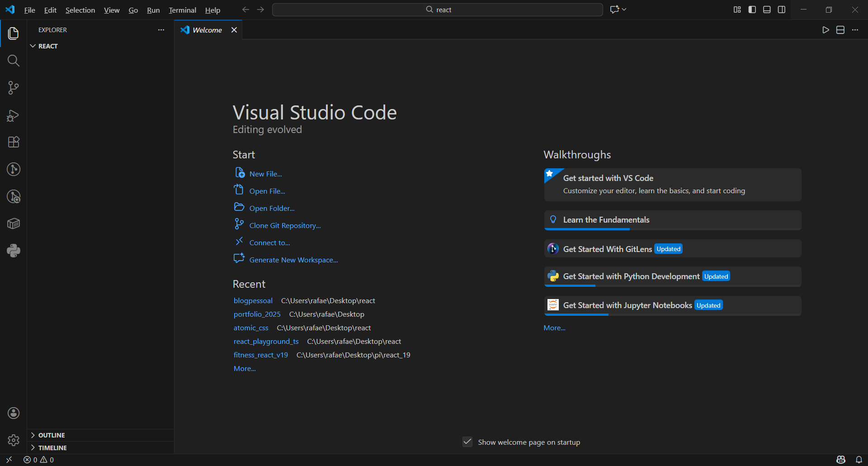The width and height of the screenshot is (868, 466).
Task: Collapse the REACT folder section
Action: pyautogui.click(x=33, y=46)
